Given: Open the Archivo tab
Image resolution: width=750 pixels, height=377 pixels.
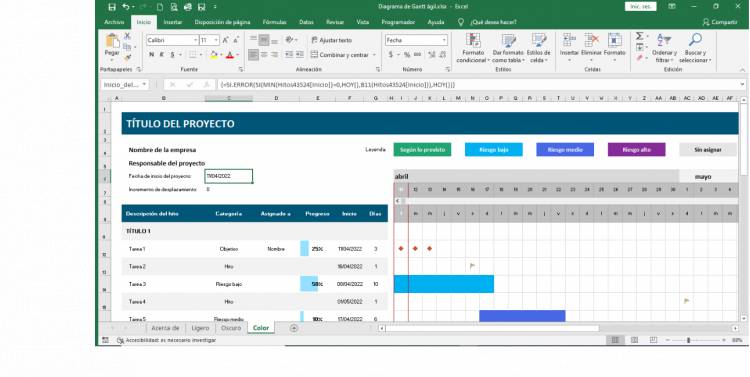Looking at the screenshot, I should coord(114,22).
